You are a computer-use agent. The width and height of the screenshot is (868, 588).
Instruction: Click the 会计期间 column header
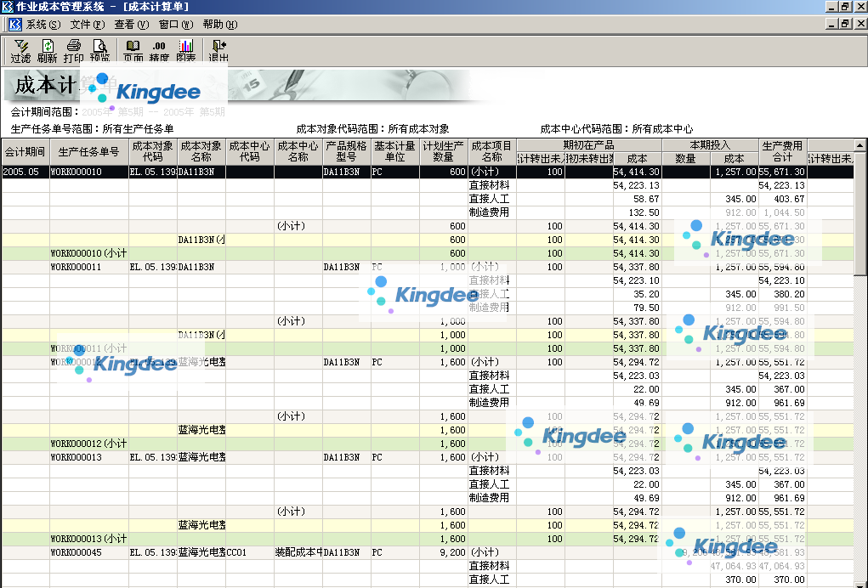(25, 152)
